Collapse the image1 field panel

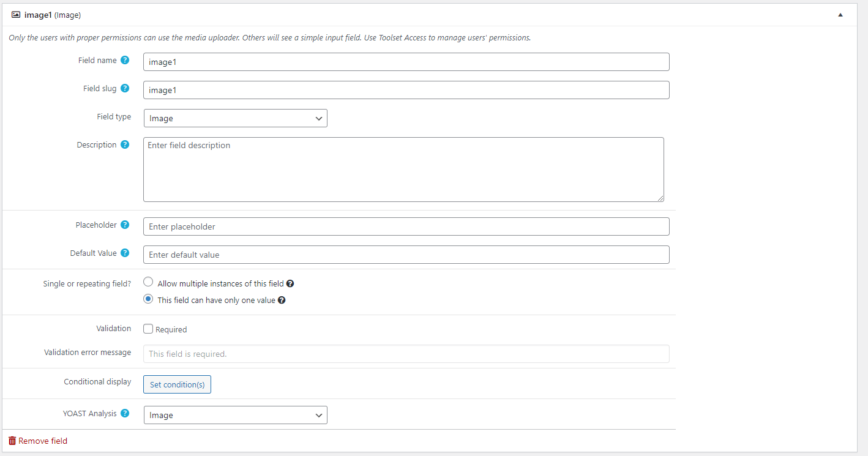pos(840,15)
